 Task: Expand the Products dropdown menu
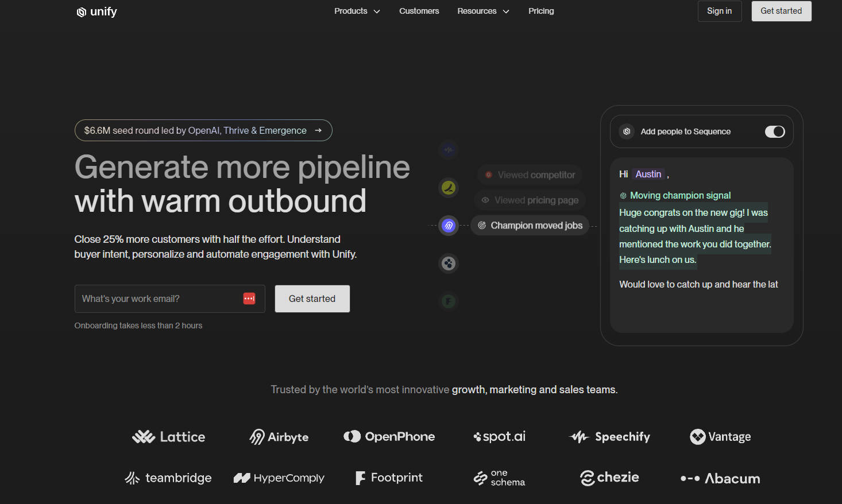[x=357, y=11]
